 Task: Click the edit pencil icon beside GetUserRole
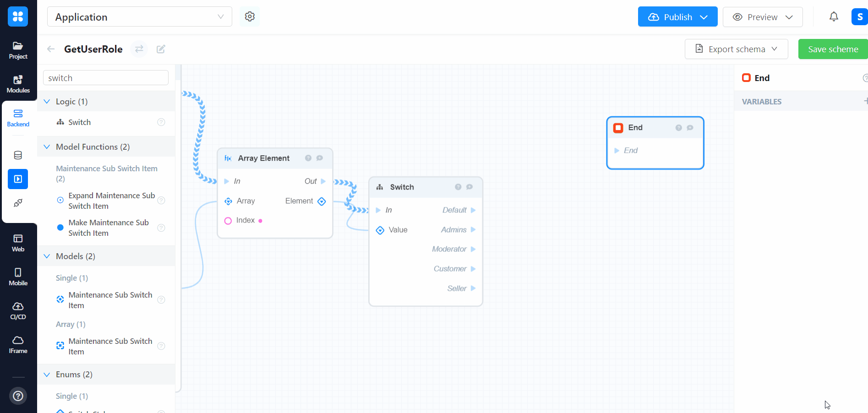pos(161,49)
